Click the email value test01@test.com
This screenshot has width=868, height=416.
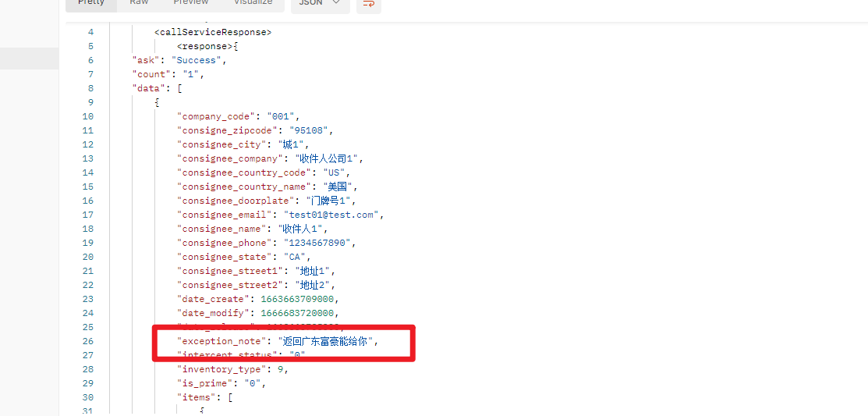(x=331, y=215)
